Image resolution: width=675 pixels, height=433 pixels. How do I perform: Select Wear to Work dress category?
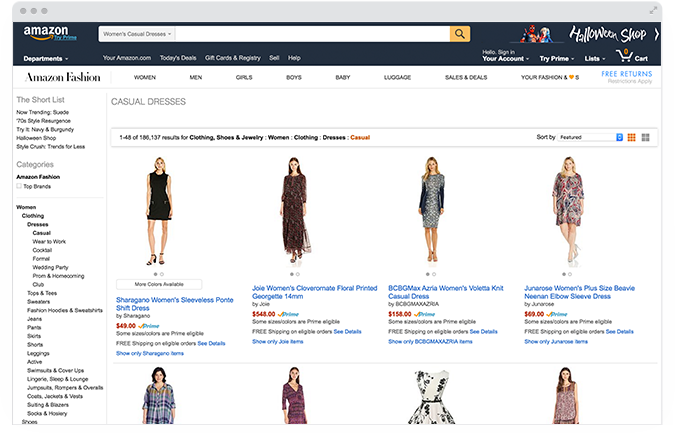click(x=49, y=241)
